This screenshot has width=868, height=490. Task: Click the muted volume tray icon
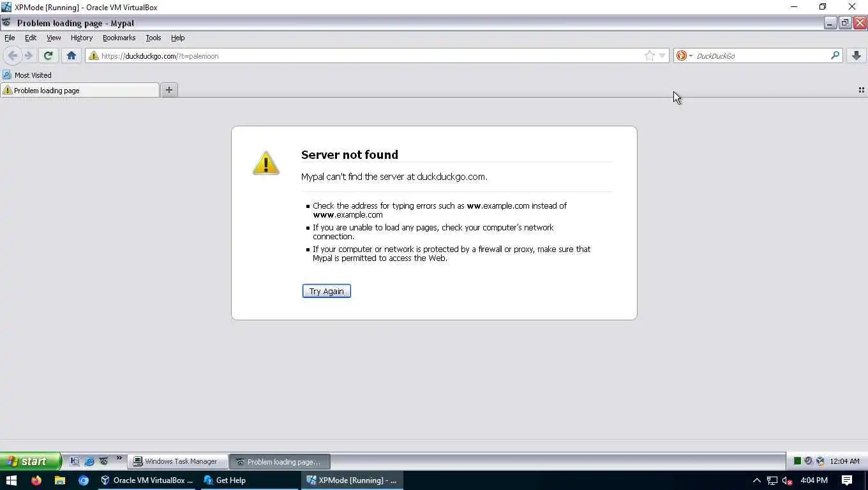(788, 480)
